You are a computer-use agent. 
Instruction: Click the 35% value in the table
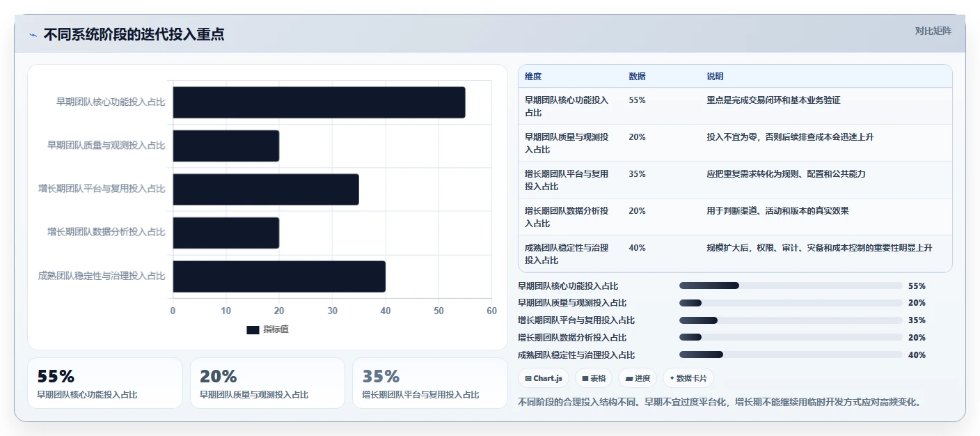tap(637, 174)
